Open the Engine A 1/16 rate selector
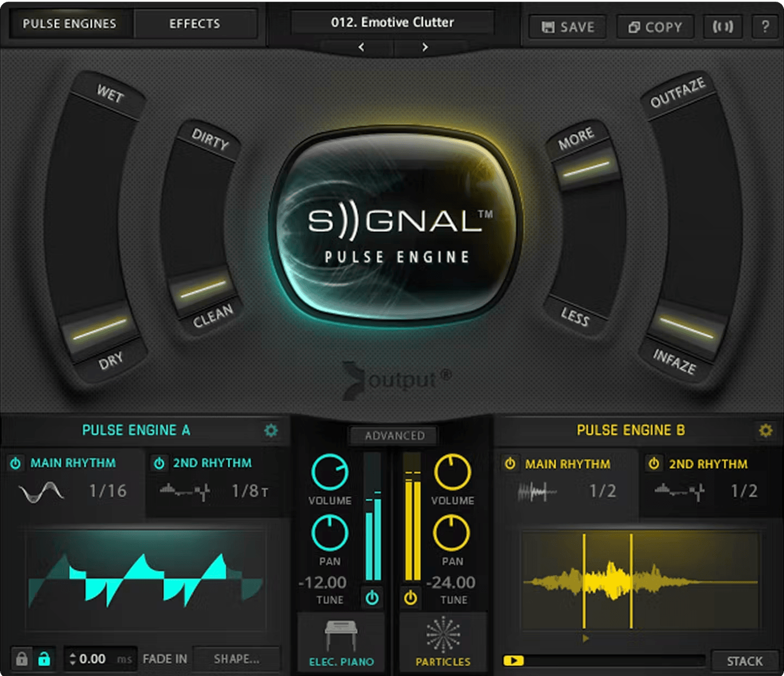This screenshot has width=784, height=676. coord(108,491)
